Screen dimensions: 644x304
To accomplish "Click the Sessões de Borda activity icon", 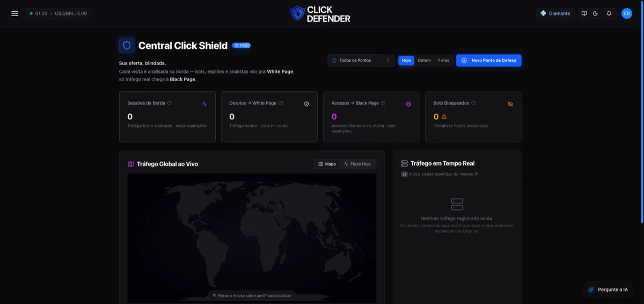I will coord(204,104).
